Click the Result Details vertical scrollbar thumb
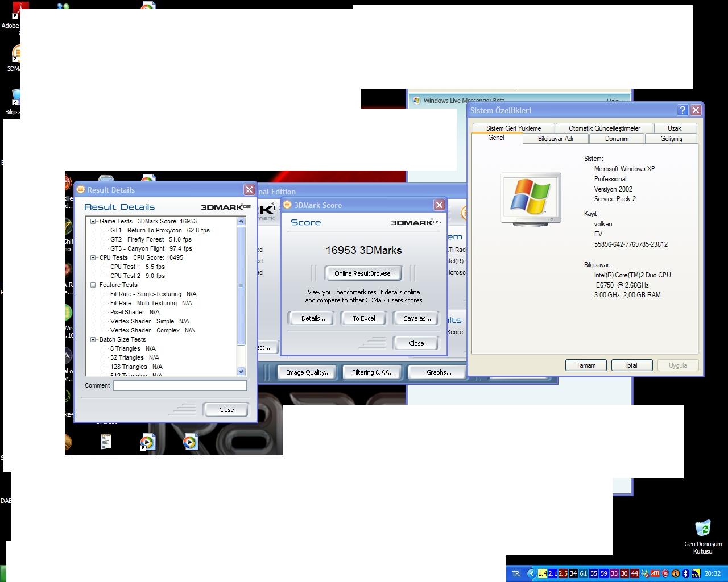 pyautogui.click(x=241, y=286)
